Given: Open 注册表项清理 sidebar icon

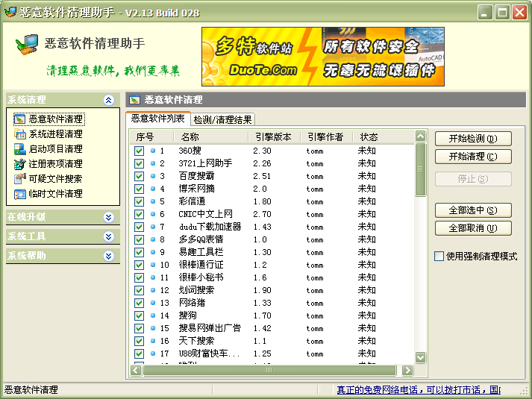Looking at the screenshot, I should pyautogui.click(x=19, y=164).
